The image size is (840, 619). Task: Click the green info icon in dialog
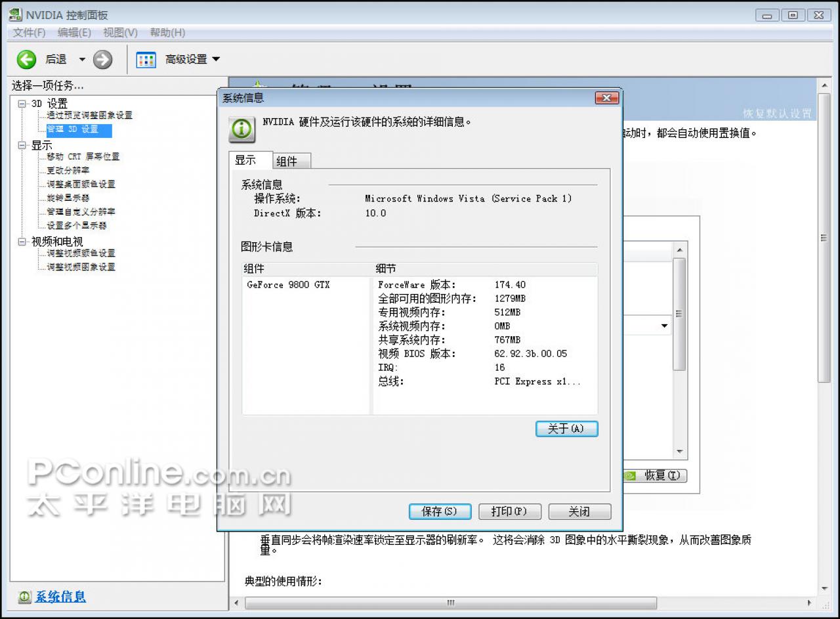click(242, 129)
